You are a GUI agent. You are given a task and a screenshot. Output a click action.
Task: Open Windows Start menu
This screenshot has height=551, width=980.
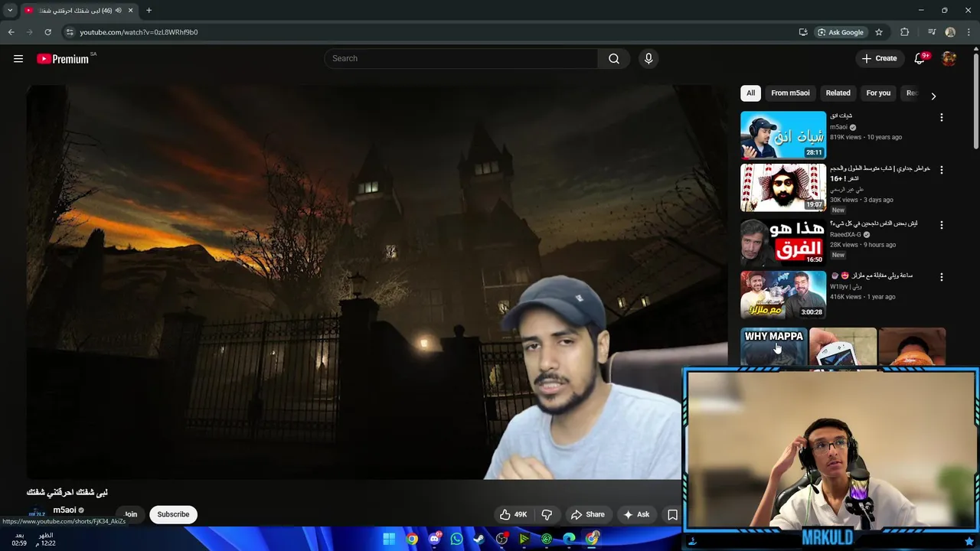tap(389, 539)
